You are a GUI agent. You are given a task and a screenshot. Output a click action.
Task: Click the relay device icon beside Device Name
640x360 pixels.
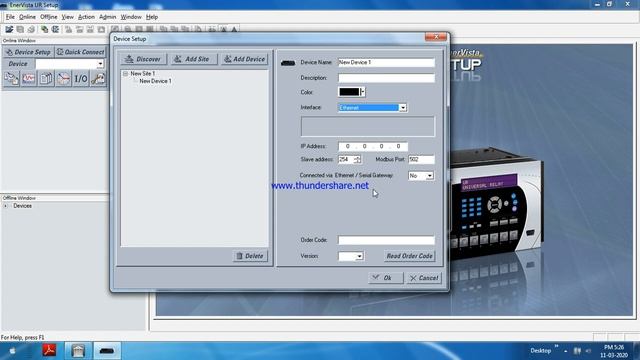point(288,63)
